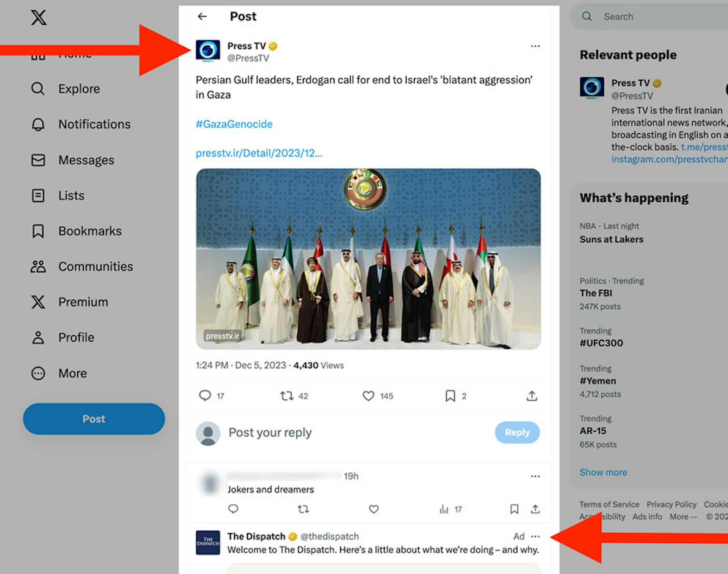The width and height of the screenshot is (728, 574).
Task: Like the 'Jokers and dreamers' comment
Action: click(373, 509)
